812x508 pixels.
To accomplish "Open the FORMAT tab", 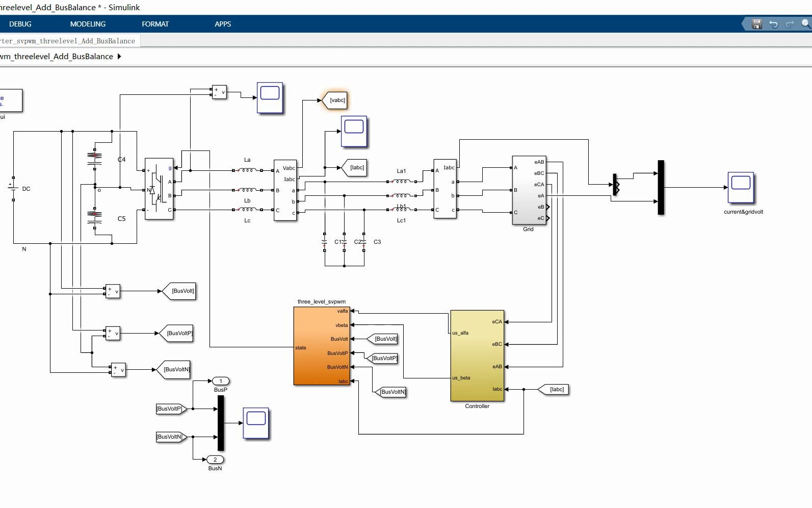I will tap(155, 24).
